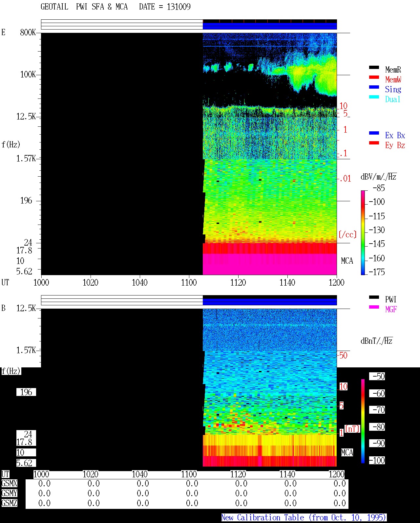Click the 'dBV/m/√Hz' unit label
Image resolution: width=420 pixels, height=523 pixels.
(379, 177)
